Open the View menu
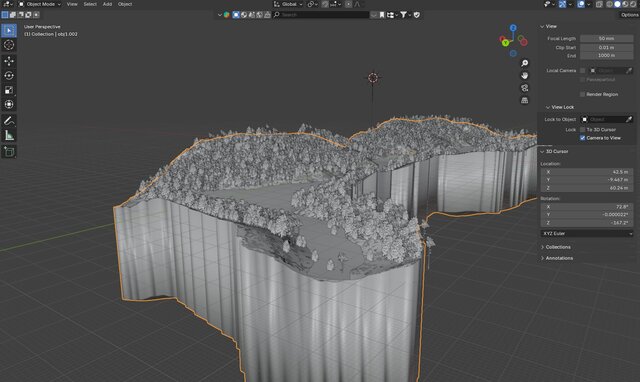Image resolution: width=640 pixels, height=382 pixels. (72, 4)
